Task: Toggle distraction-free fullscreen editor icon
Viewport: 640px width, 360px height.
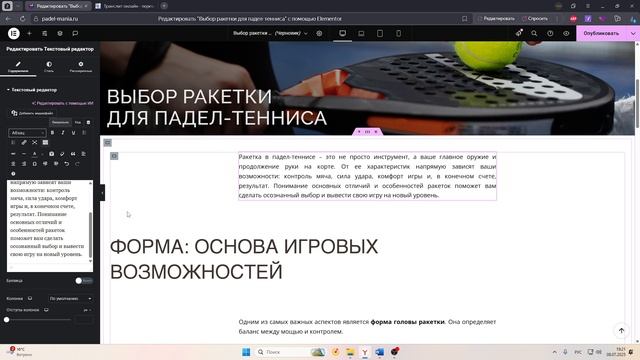Action: point(34,142)
